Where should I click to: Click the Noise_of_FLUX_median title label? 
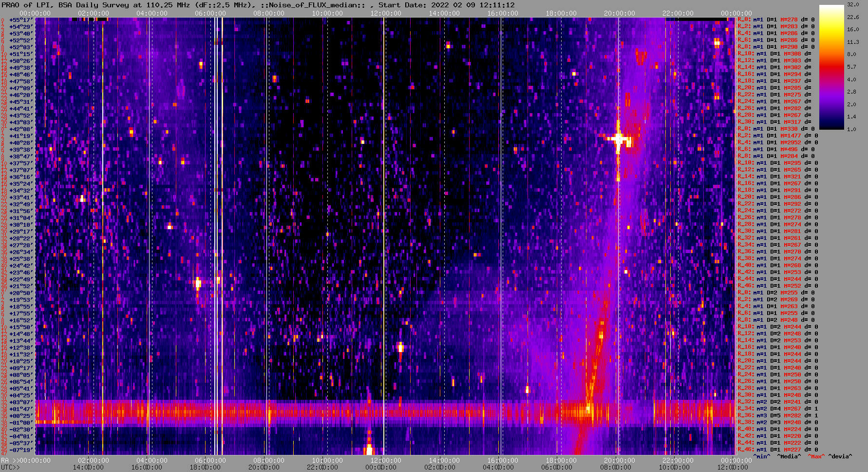tap(314, 5)
